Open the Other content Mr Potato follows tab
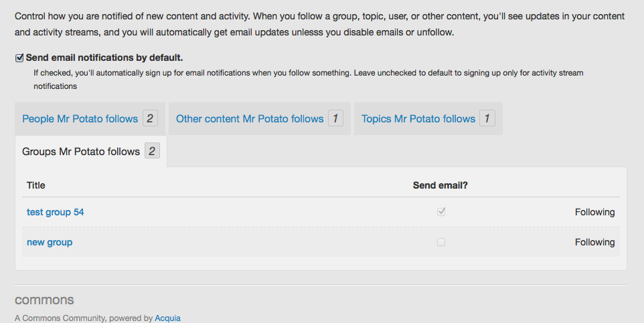This screenshot has width=644, height=323. [x=250, y=119]
